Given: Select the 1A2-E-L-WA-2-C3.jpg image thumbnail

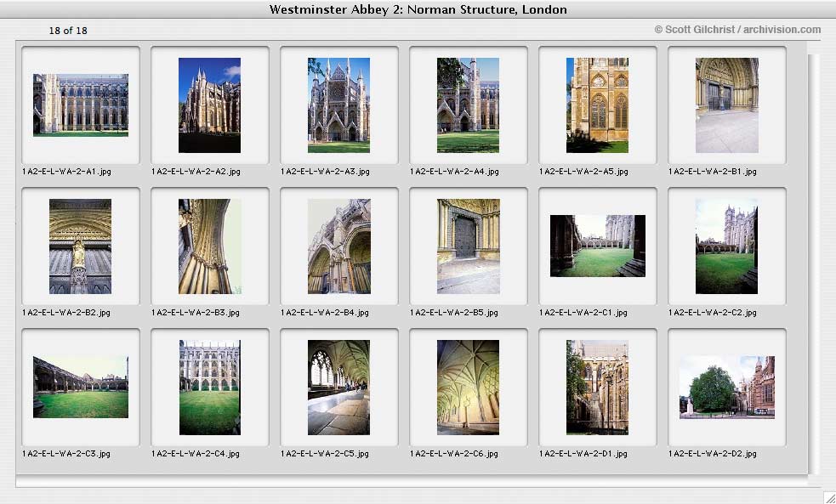Looking at the screenshot, I should 81,387.
